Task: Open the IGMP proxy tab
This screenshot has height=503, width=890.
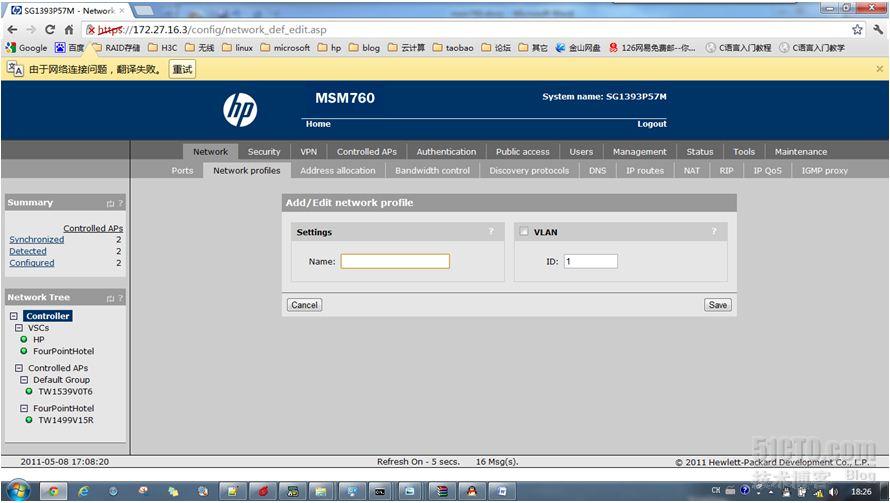Action: pyautogui.click(x=824, y=170)
